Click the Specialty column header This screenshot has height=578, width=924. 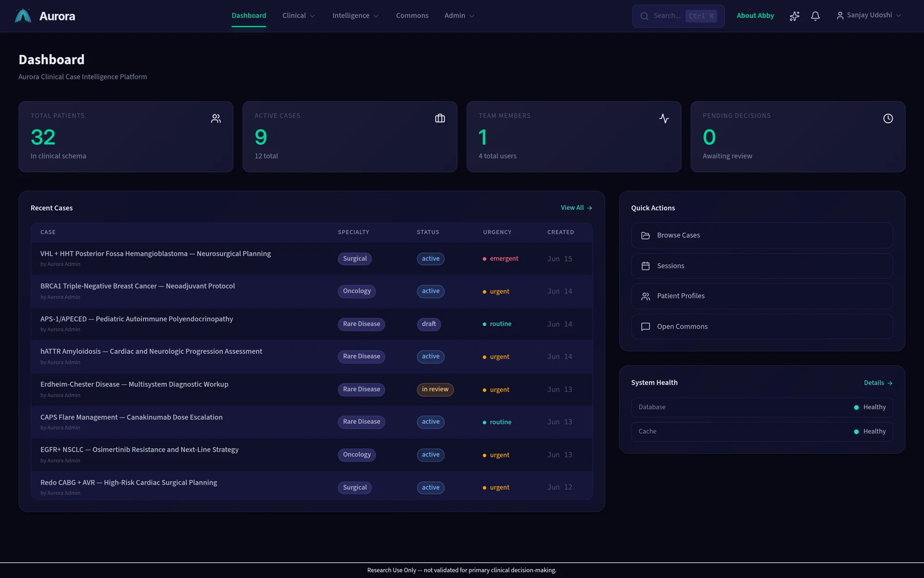click(353, 232)
